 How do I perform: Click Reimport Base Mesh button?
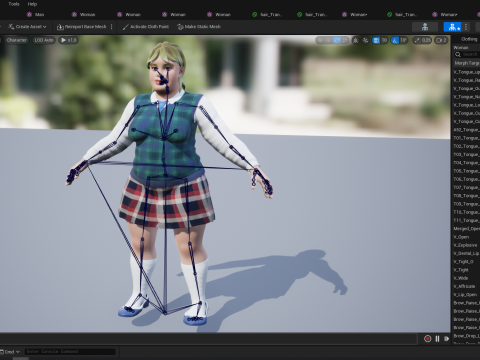(82, 27)
